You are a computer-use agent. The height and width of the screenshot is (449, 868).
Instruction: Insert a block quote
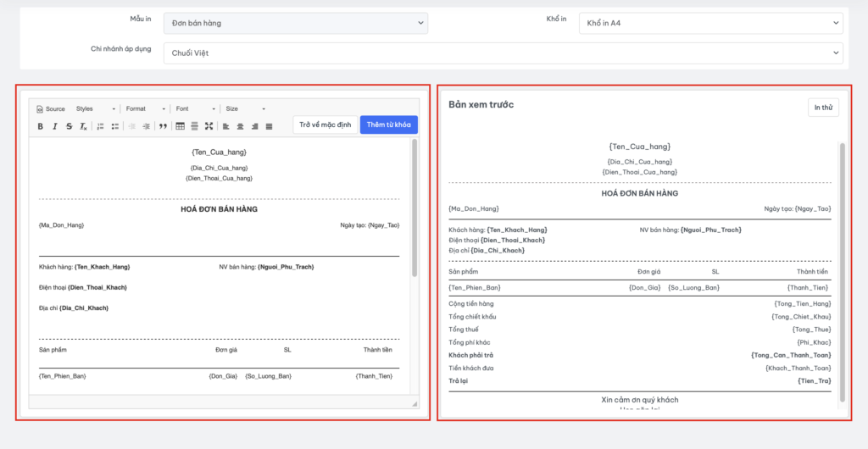(163, 126)
